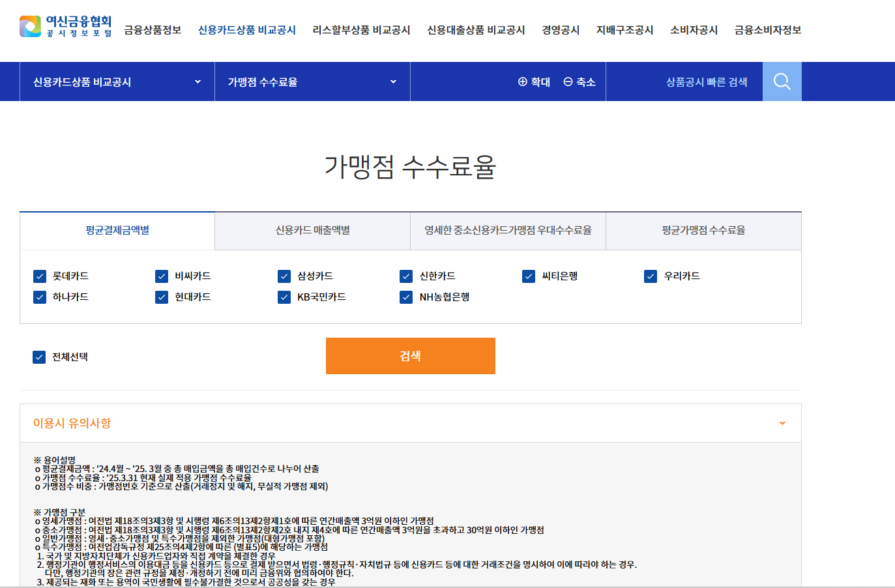Click the ※ 용어설명 text
The image size is (895, 588).
click(x=54, y=460)
